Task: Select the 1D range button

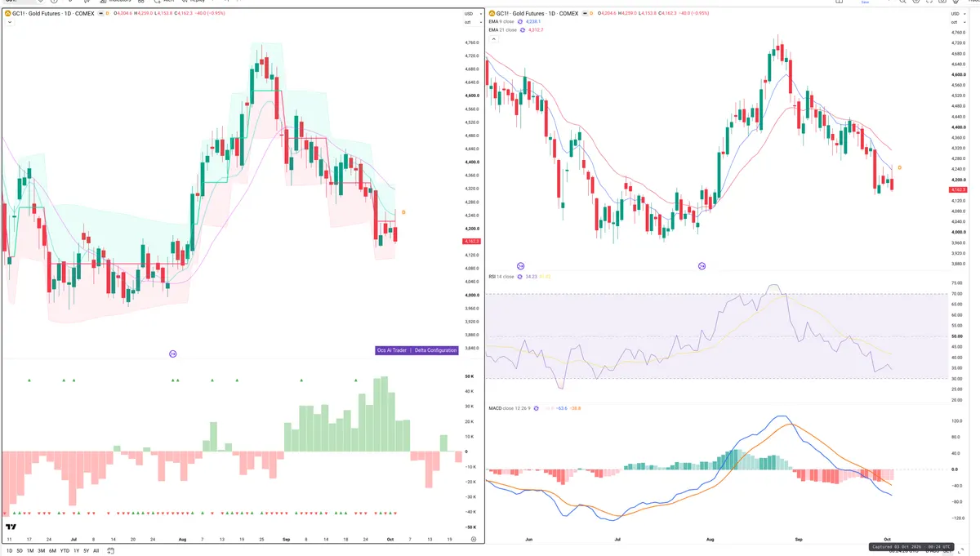Action: pyautogui.click(x=9, y=551)
